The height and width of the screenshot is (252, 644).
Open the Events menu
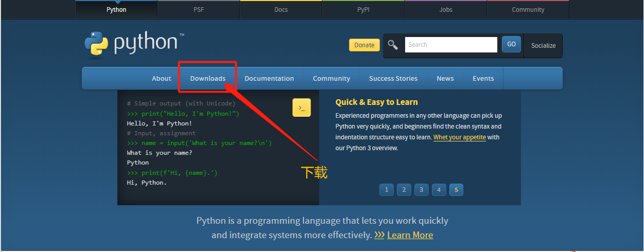tap(483, 78)
